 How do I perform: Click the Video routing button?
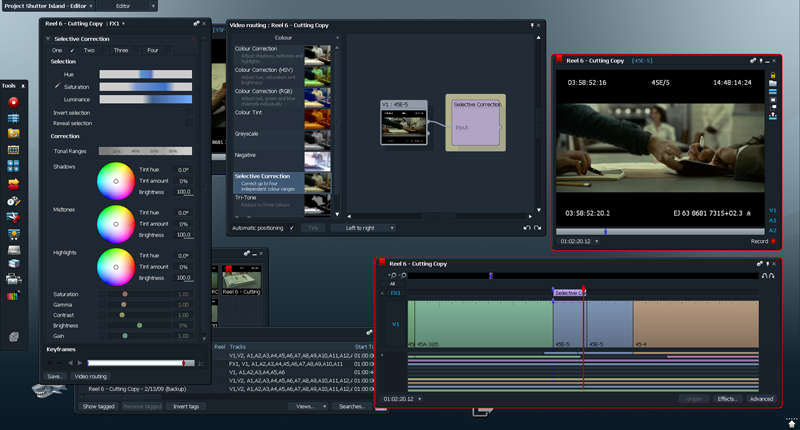tap(90, 376)
